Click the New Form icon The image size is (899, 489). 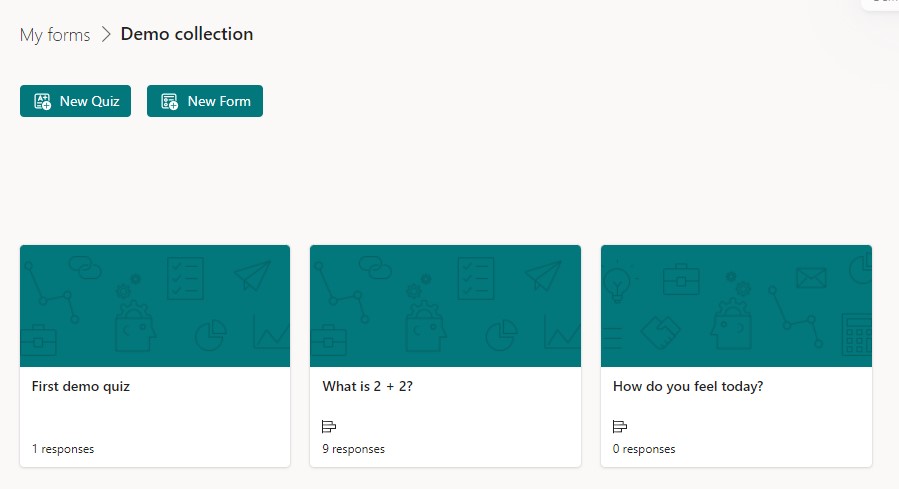point(169,101)
